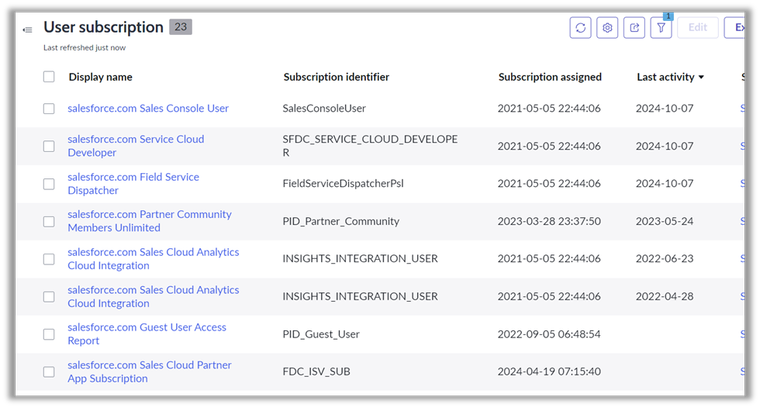Click the 2022-06-23 last activity cell
This screenshot has width=760, height=408.
pyautogui.click(x=665, y=259)
